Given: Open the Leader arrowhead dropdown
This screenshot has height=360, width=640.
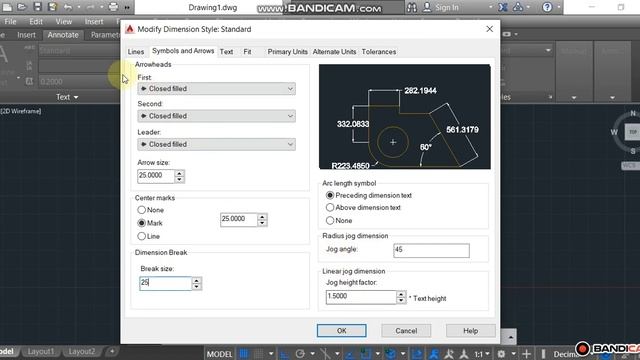Looking at the screenshot, I should (x=216, y=144).
